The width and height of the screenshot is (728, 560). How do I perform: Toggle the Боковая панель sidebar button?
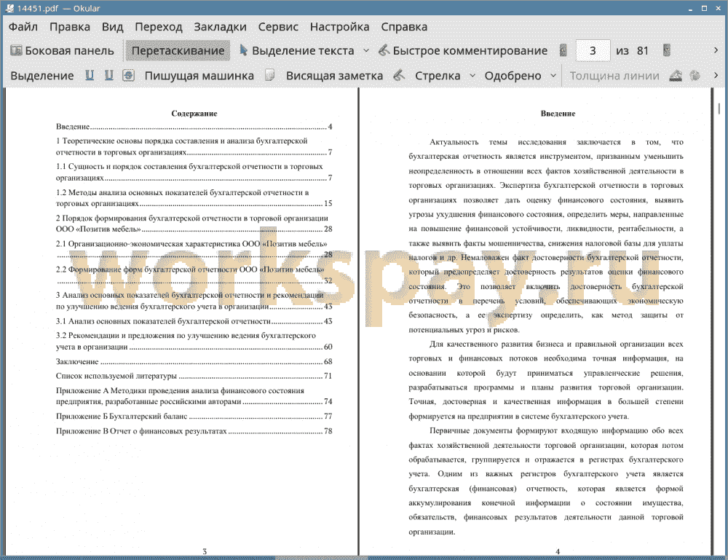[x=62, y=51]
